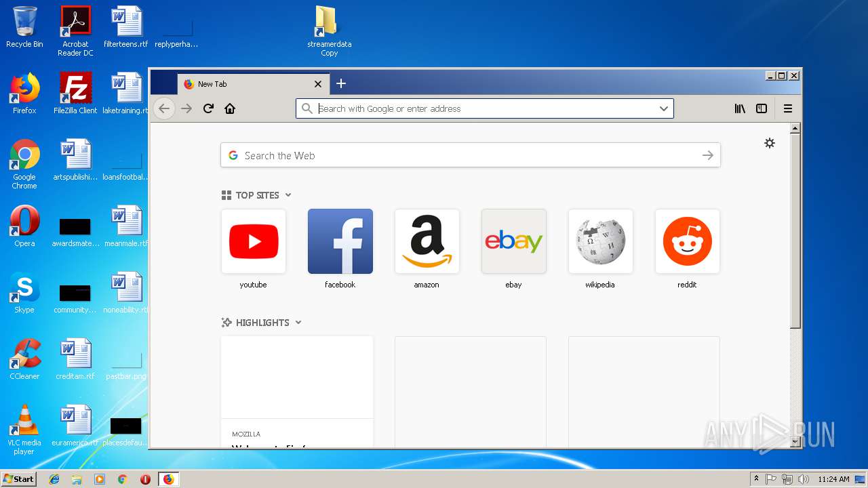The height and width of the screenshot is (488, 868).
Task: Select the New Tab tab
Action: [254, 84]
